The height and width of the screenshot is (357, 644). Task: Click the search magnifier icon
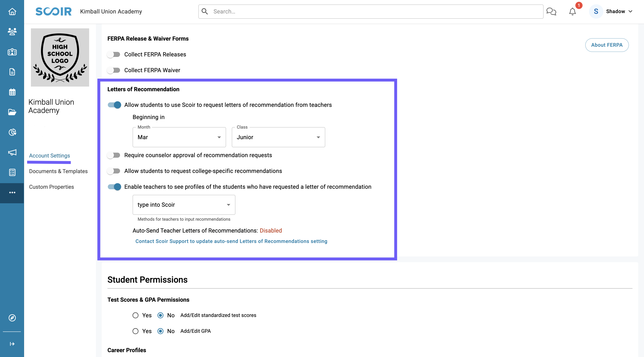coord(205,11)
